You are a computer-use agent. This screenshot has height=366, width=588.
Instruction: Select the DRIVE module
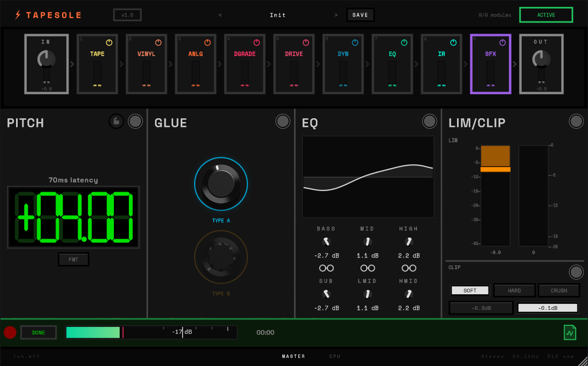point(293,64)
